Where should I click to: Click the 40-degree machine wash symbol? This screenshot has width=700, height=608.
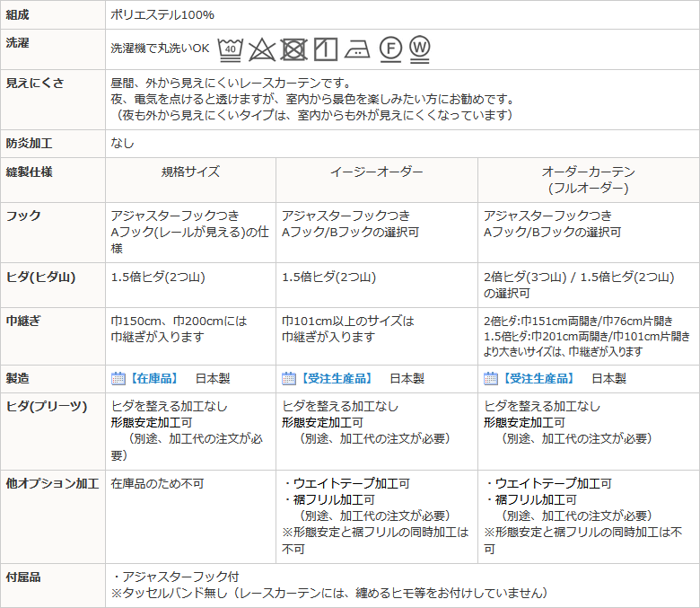pyautogui.click(x=230, y=48)
